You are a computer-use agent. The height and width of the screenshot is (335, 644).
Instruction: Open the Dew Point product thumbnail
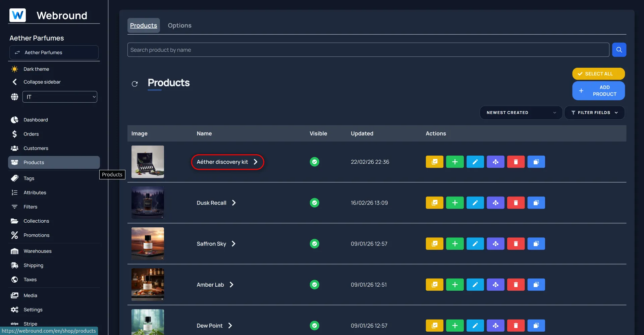pos(148,322)
